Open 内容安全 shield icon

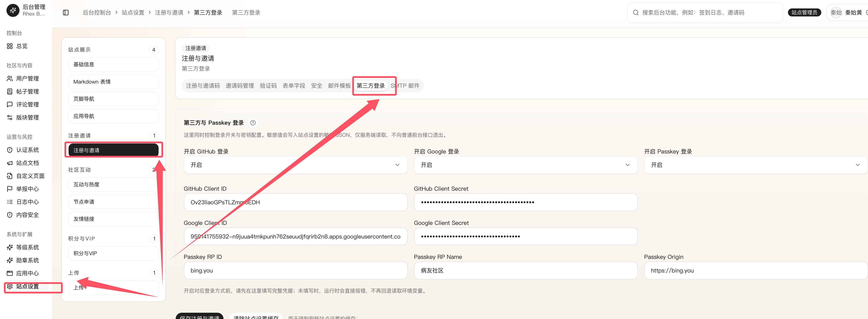10,215
